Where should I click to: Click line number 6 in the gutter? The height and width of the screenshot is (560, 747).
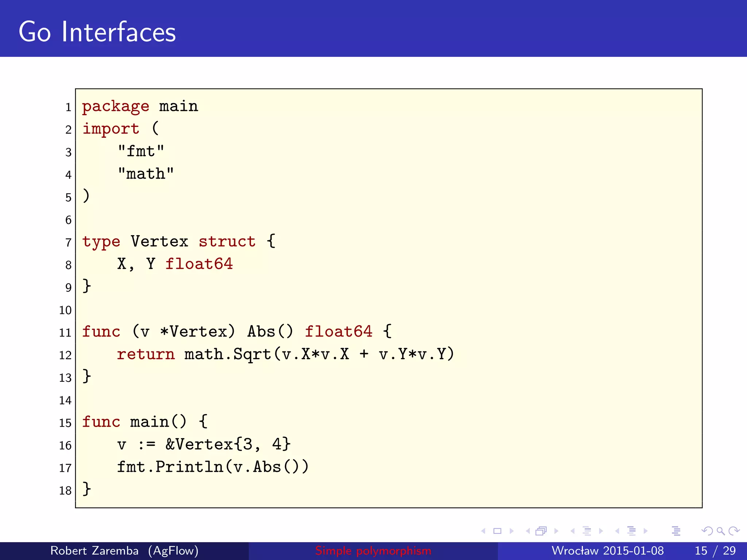click(69, 220)
